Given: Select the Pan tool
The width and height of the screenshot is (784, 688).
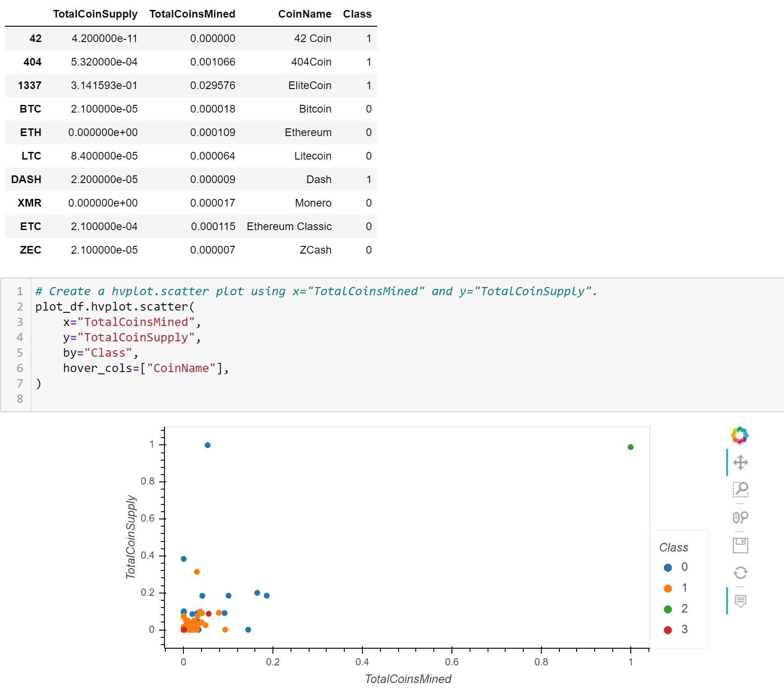Looking at the screenshot, I should point(740,462).
